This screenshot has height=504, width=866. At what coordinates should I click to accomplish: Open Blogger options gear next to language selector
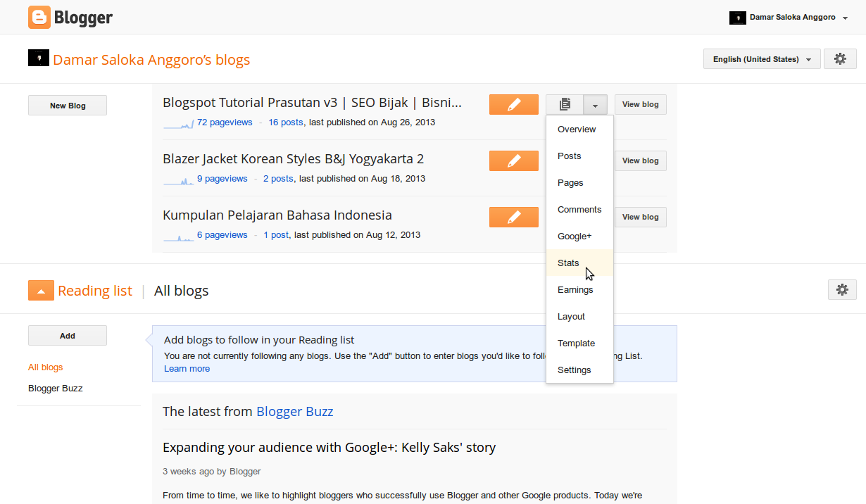(x=840, y=59)
